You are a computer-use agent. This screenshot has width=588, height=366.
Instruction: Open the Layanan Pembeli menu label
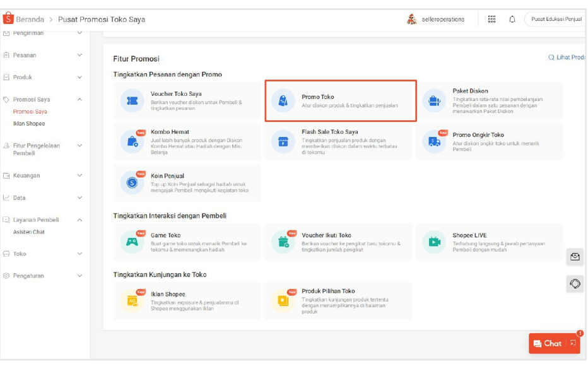[x=36, y=220]
